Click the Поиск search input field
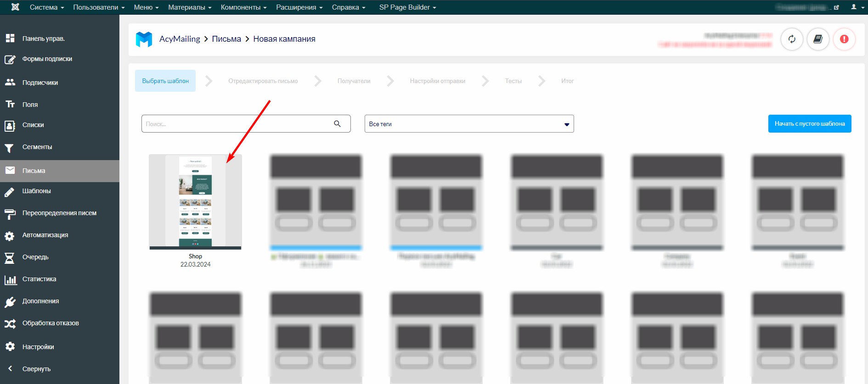This screenshot has height=384, width=868. (x=246, y=124)
